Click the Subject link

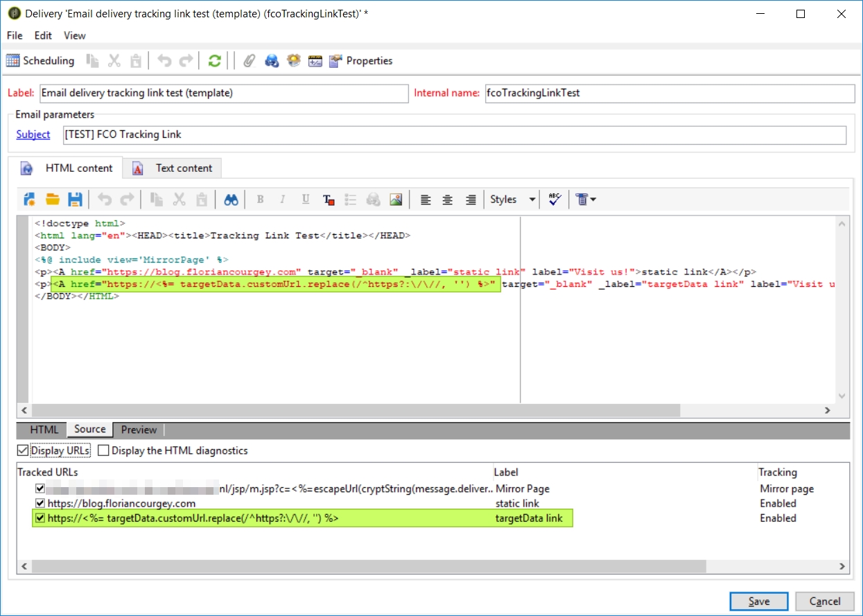tap(33, 134)
